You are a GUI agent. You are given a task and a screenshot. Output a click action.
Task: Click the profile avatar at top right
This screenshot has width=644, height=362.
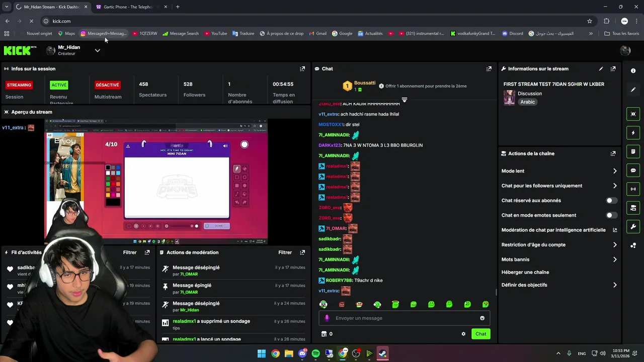[625, 50]
